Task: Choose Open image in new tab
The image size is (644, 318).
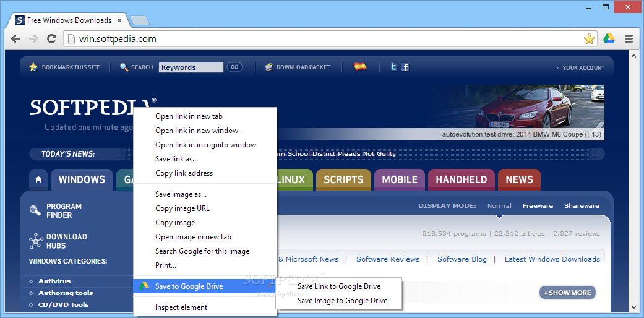Action: point(205,237)
